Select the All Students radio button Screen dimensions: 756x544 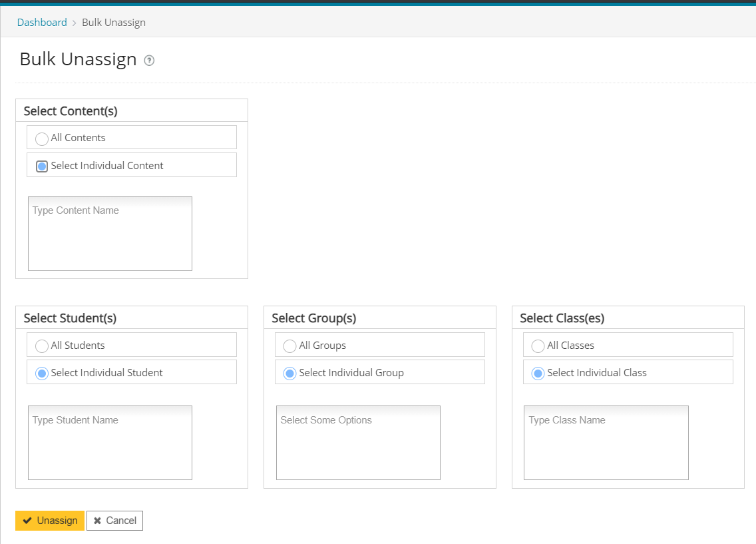tap(41, 345)
